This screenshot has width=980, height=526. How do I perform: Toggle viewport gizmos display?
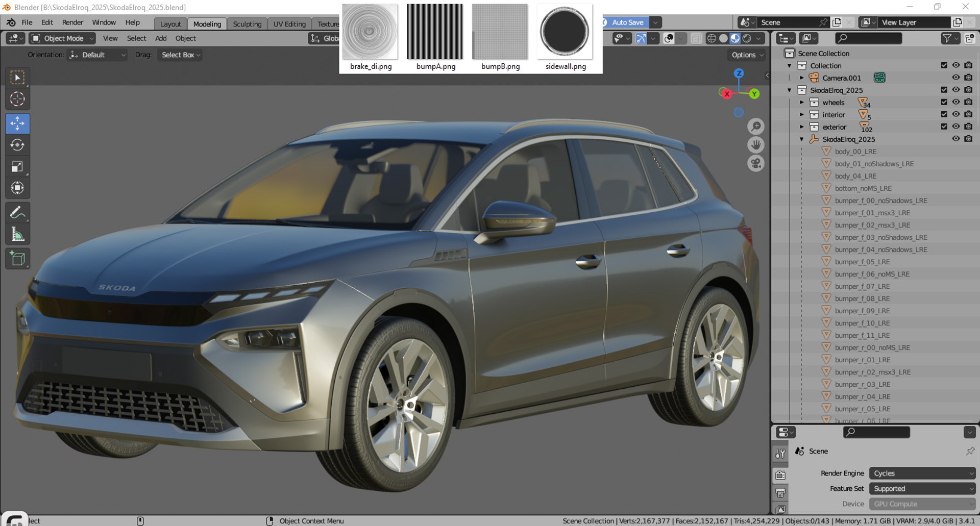[x=641, y=38]
